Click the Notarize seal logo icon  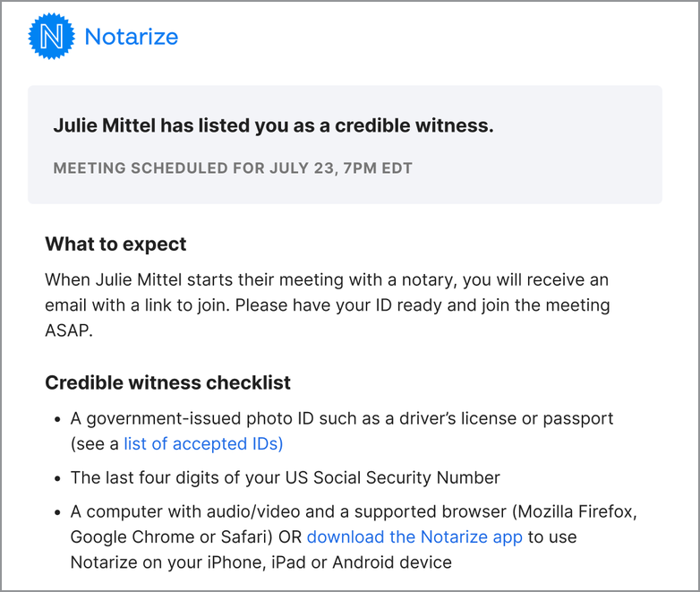(x=51, y=37)
